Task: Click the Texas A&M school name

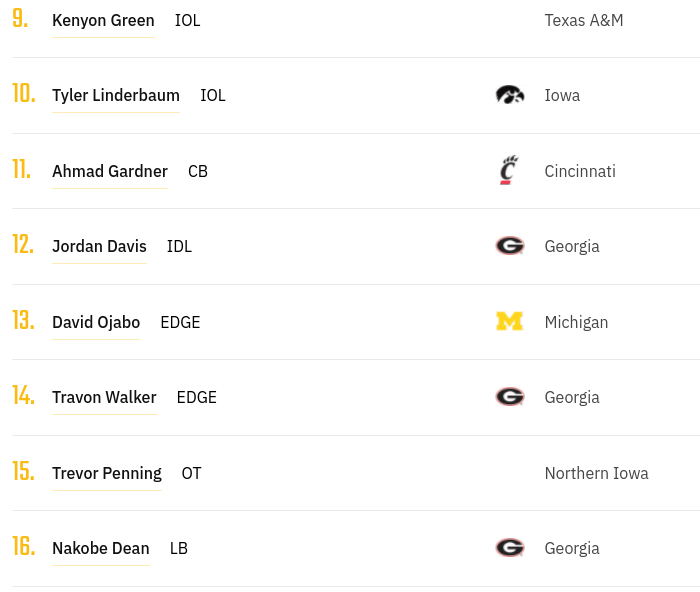Action: tap(584, 21)
